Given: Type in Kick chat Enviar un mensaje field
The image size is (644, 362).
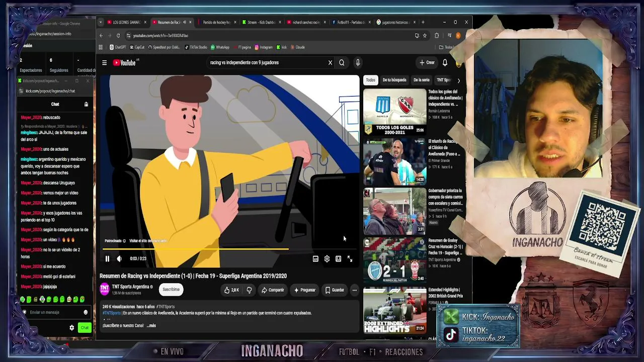Looking at the screenshot, I should (x=53, y=312).
